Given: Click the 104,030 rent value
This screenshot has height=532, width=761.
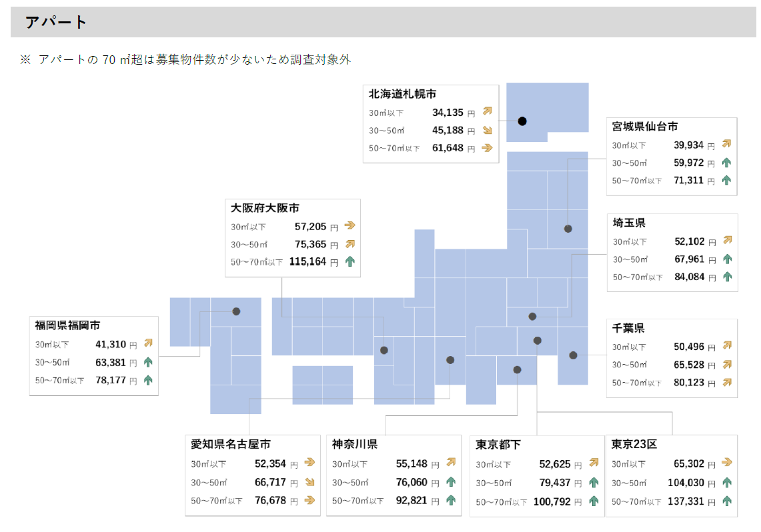Looking at the screenshot, I should (x=686, y=483).
